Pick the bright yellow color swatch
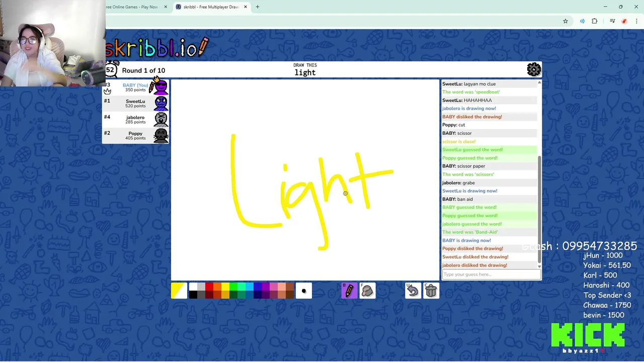The image size is (644, 362). (225, 287)
